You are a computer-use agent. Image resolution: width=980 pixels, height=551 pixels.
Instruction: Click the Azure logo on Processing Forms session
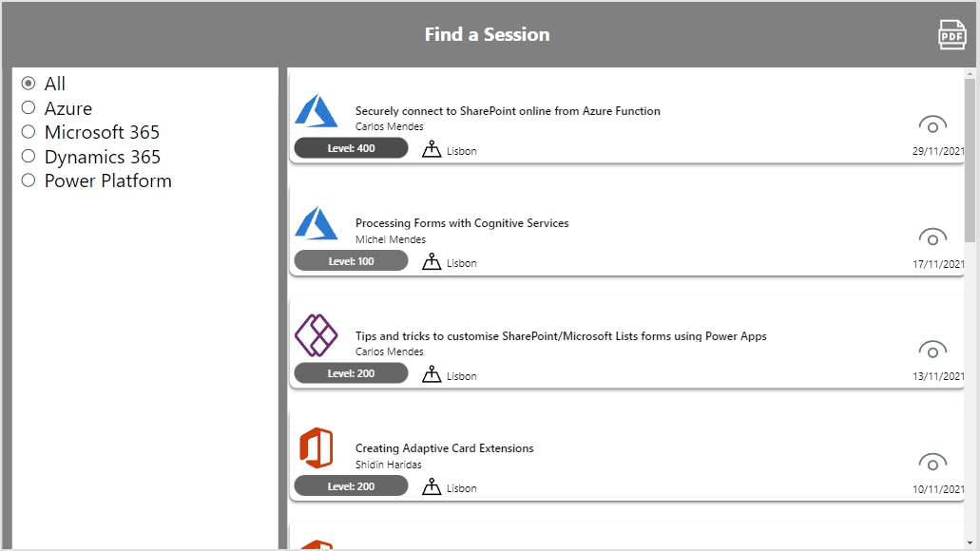pos(317,224)
